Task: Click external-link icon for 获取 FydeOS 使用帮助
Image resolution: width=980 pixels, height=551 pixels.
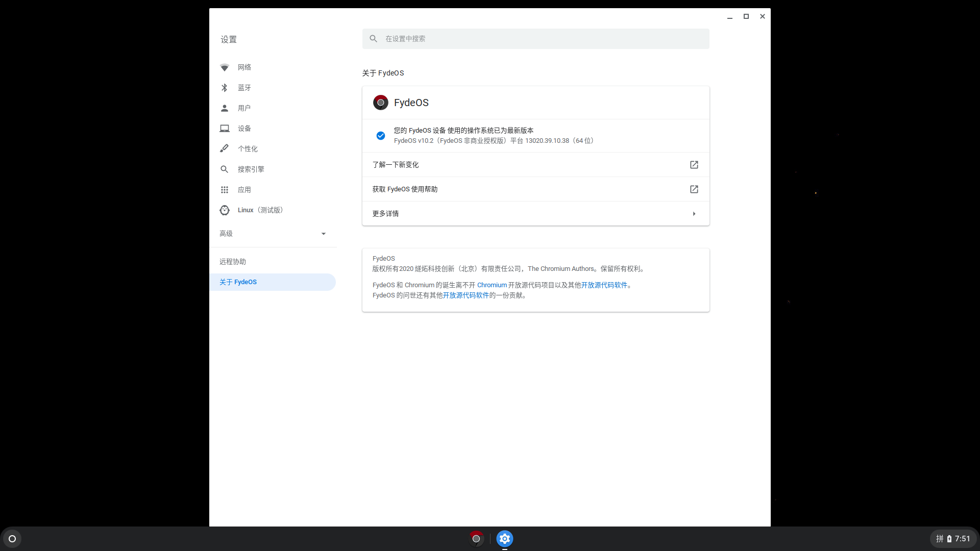Action: click(694, 189)
